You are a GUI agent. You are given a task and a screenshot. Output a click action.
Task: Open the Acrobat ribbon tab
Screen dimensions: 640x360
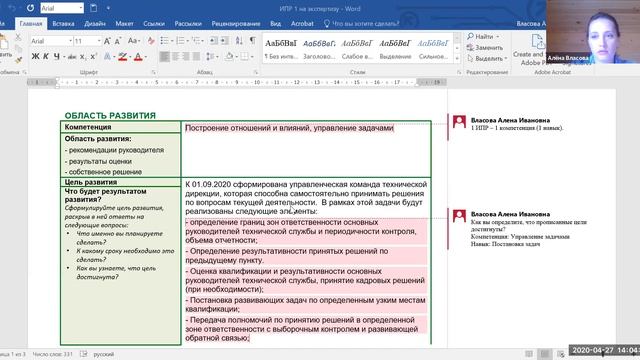[302, 24]
